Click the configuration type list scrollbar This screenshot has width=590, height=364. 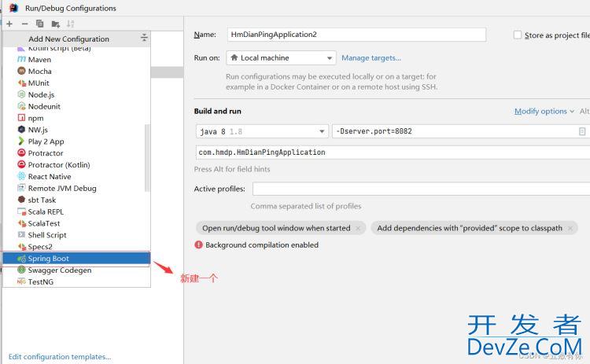147,158
